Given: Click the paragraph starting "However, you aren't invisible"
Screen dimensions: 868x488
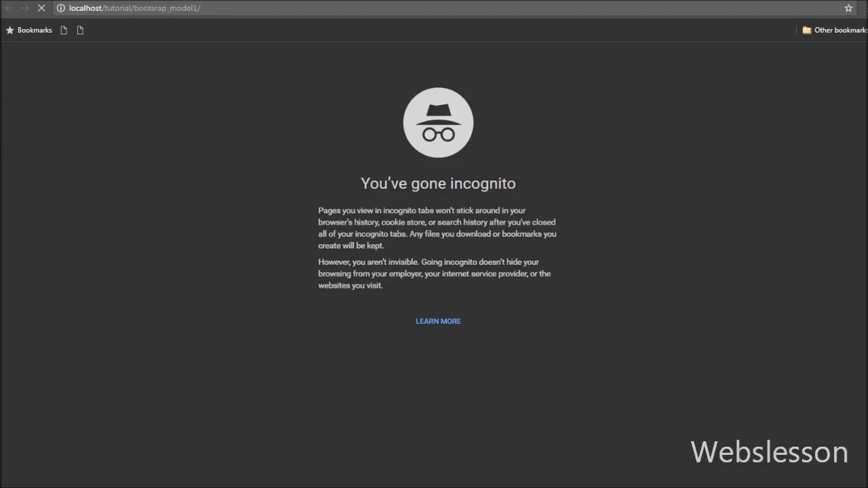Looking at the screenshot, I should click(x=435, y=274).
